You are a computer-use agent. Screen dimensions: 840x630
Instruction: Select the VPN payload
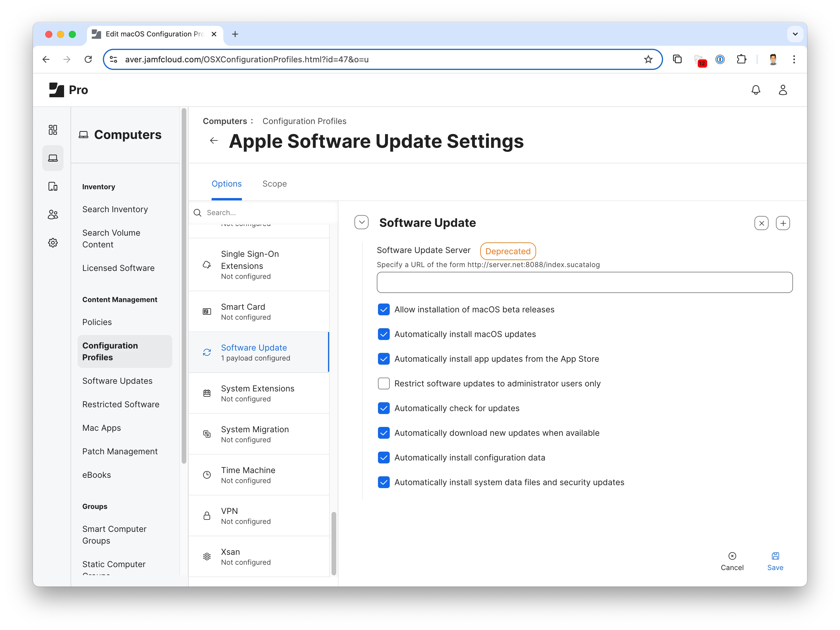coord(259,516)
